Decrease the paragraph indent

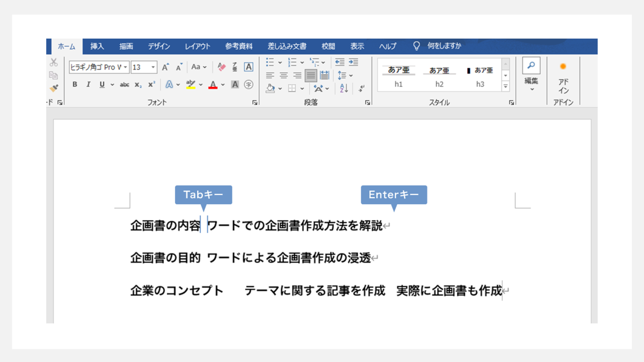[340, 62]
